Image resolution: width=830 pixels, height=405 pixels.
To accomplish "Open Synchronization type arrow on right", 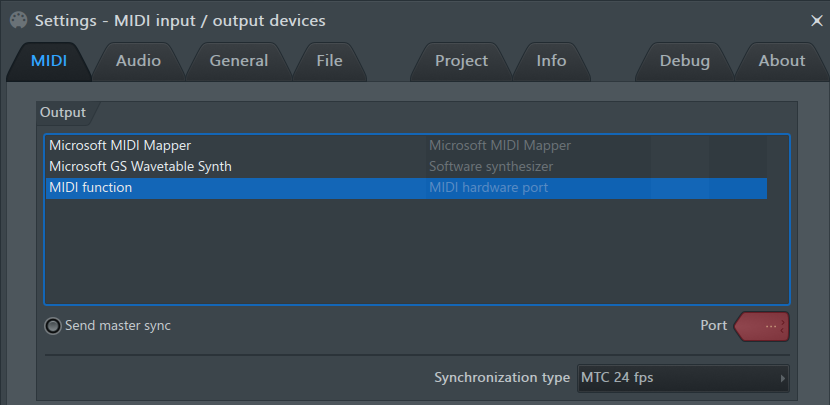I will click(782, 378).
